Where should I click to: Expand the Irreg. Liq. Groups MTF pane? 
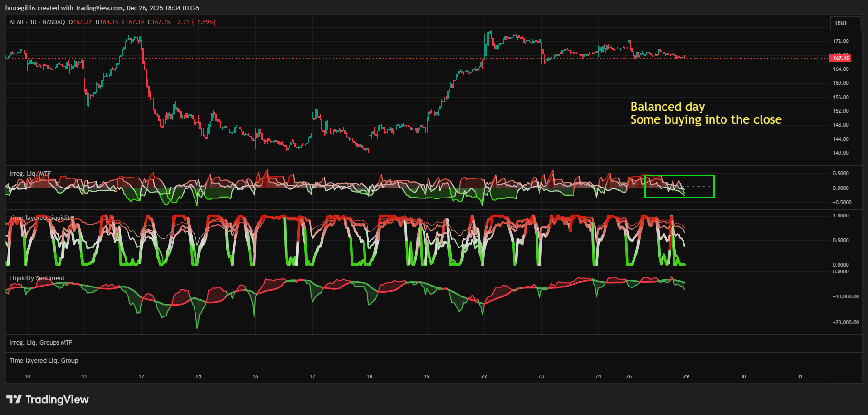tap(41, 343)
